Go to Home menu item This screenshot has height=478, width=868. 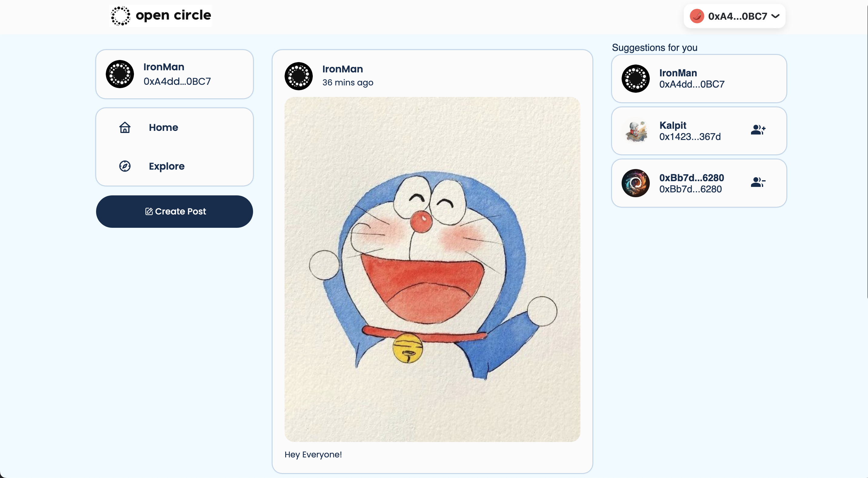click(163, 127)
